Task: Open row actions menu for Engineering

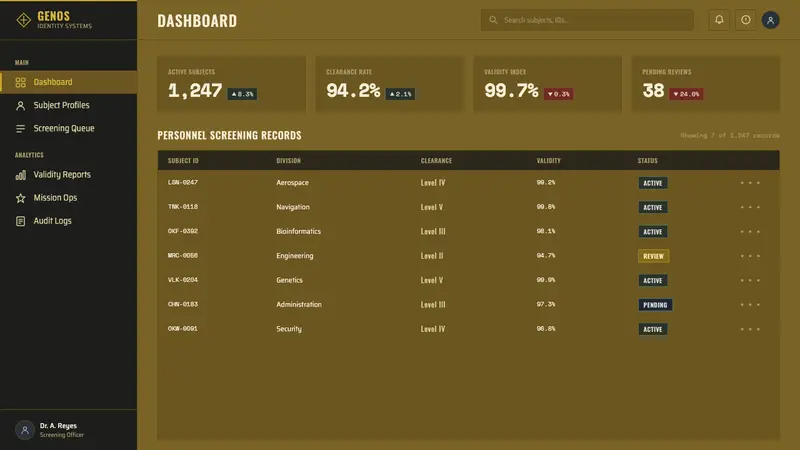Action: click(750, 256)
